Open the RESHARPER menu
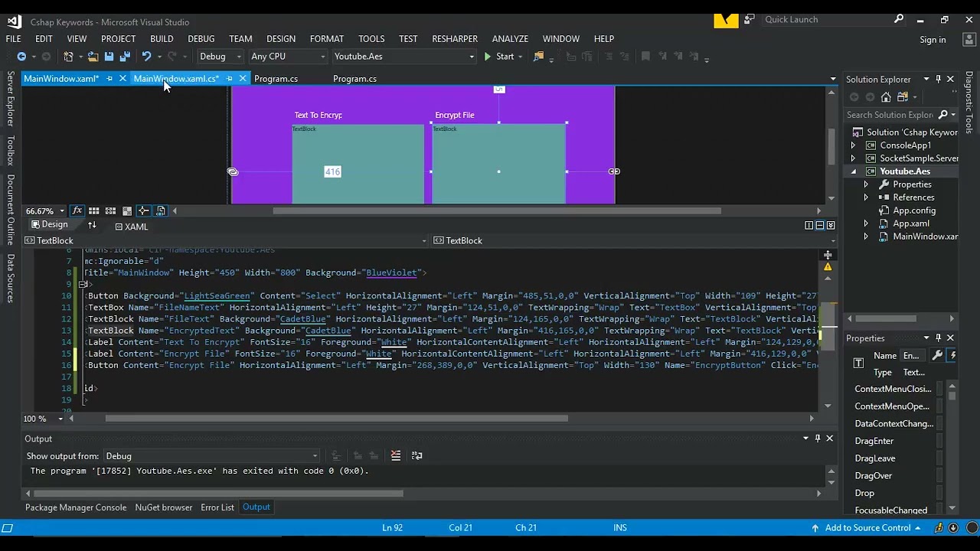This screenshot has height=551, width=980. pos(455,39)
